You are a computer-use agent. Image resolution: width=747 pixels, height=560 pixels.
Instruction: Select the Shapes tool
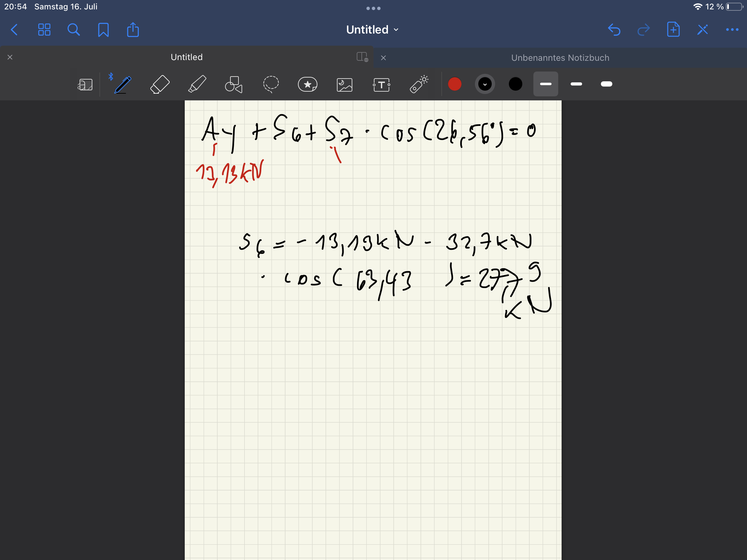(x=234, y=84)
